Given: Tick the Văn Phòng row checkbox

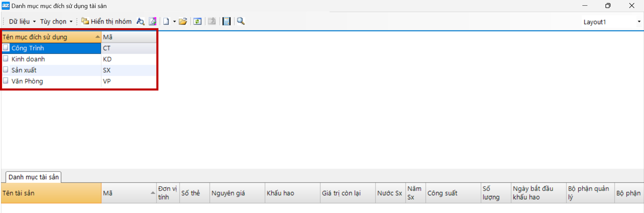Looking at the screenshot, I should 6,81.
